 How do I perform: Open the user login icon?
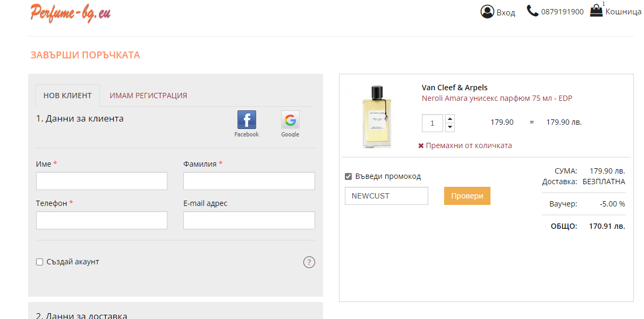tap(487, 12)
